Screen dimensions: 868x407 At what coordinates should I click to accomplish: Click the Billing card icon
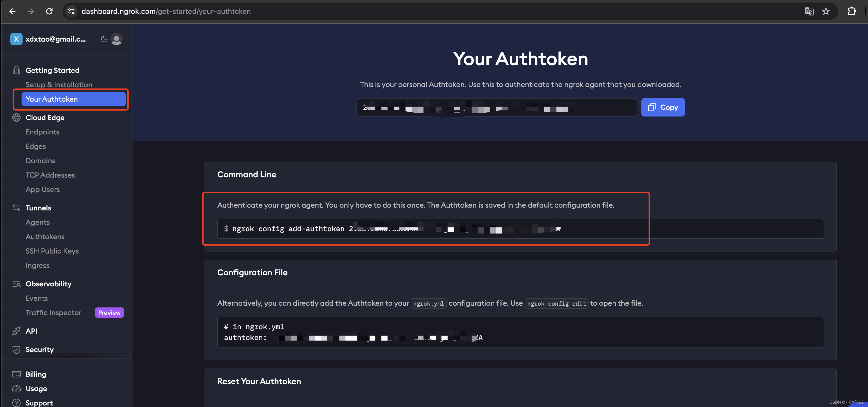(16, 374)
